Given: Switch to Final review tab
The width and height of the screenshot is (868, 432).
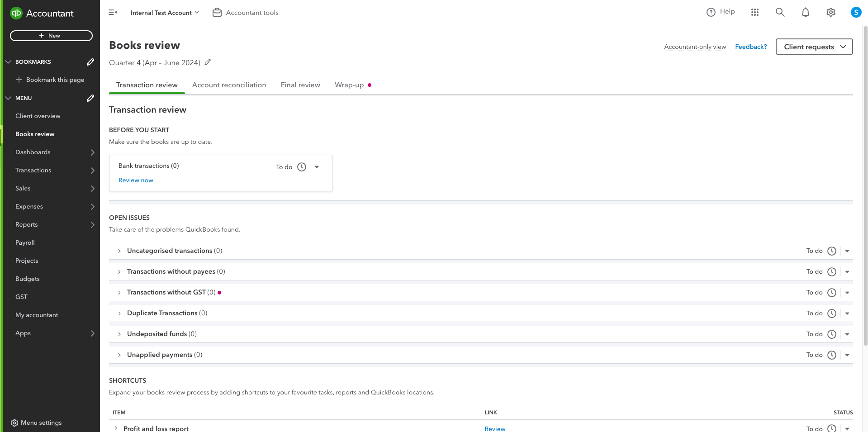Looking at the screenshot, I should point(300,85).
